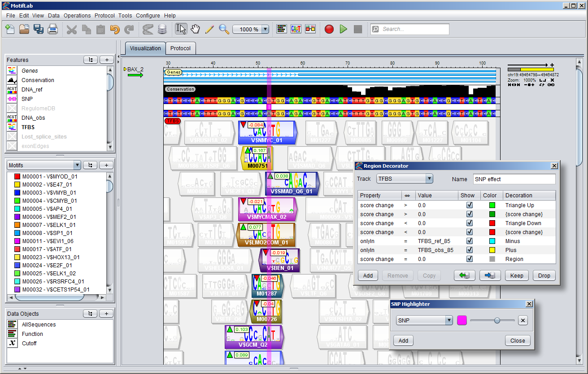Select the magnifying glass zoom tool

(x=224, y=29)
